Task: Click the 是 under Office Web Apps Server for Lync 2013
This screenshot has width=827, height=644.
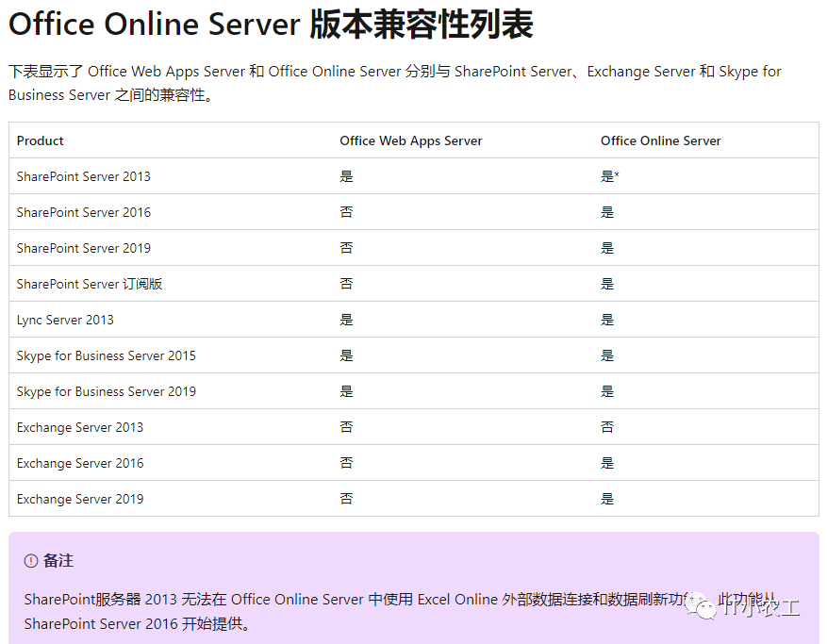Action: tap(346, 320)
